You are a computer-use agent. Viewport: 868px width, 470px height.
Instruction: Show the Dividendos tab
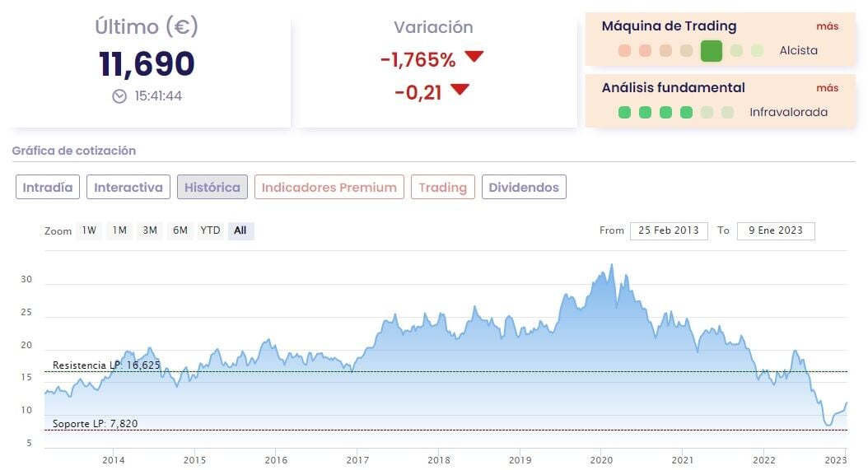coord(524,188)
